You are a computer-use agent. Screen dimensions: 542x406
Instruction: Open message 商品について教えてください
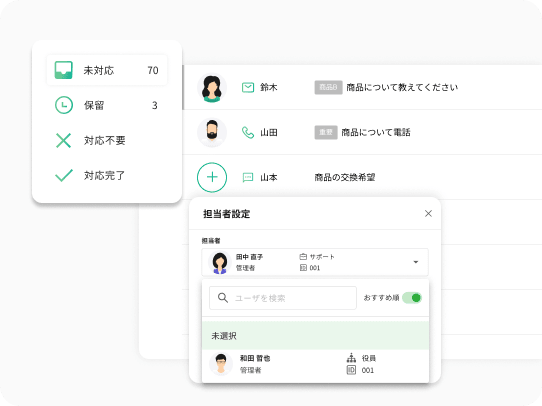point(402,87)
